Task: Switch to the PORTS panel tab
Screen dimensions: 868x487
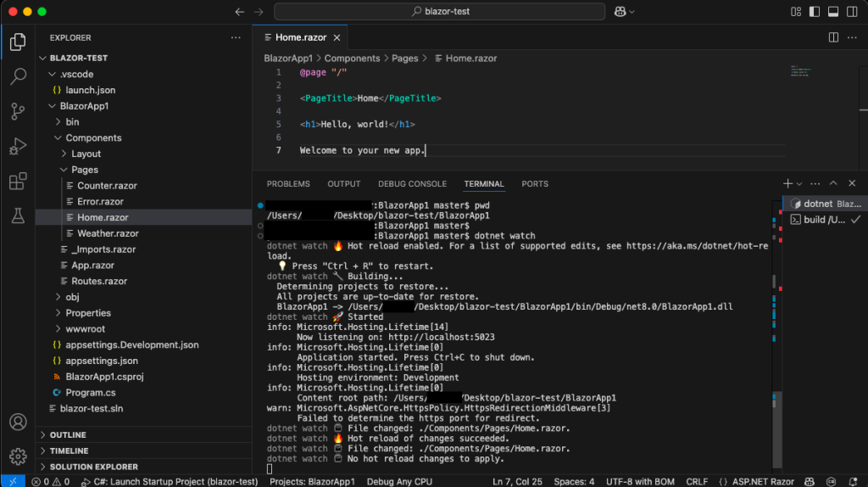Action: click(x=535, y=183)
